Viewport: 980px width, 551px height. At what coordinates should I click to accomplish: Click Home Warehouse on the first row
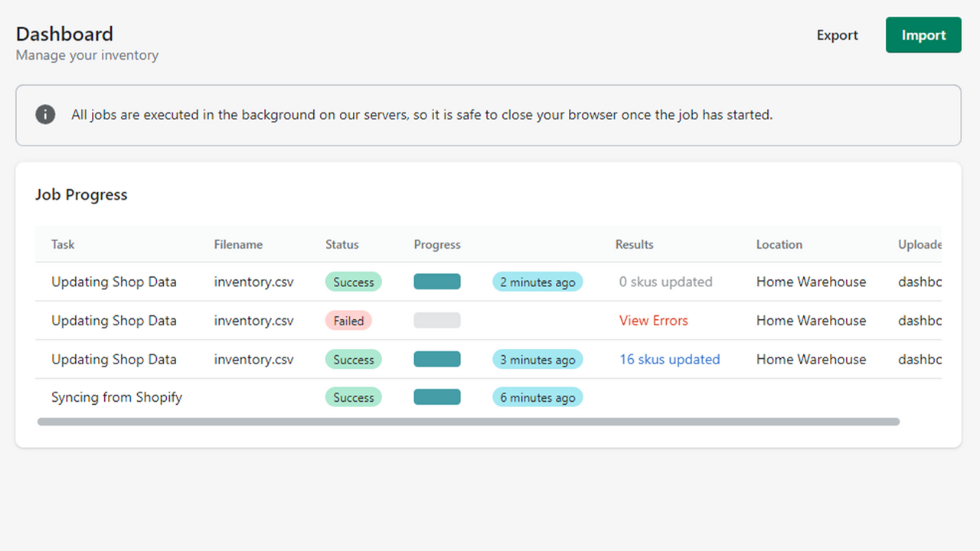click(x=811, y=282)
